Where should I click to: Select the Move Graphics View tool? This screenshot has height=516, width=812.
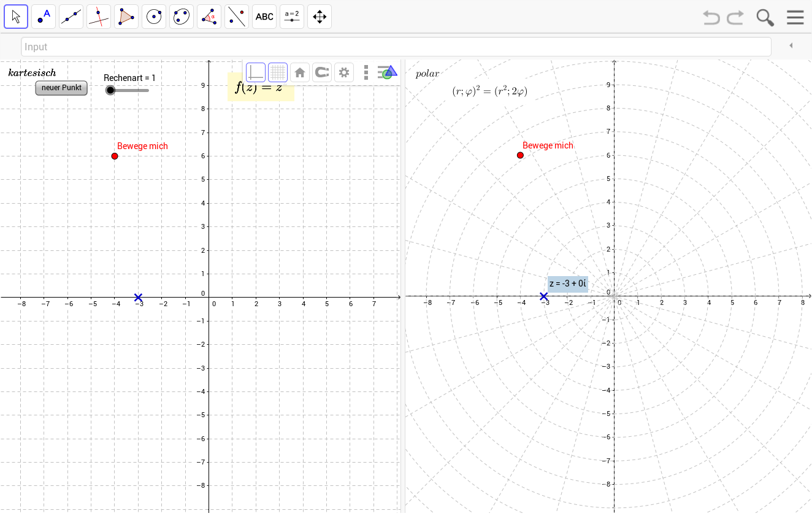coord(320,17)
